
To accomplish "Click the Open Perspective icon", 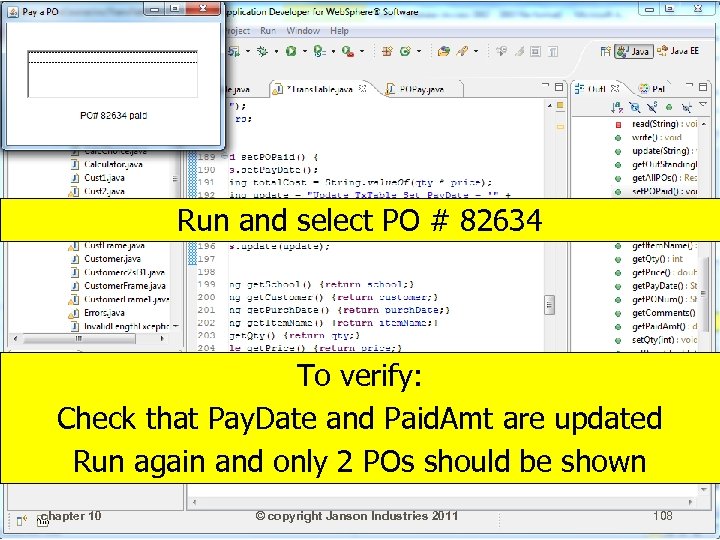I will [605, 51].
